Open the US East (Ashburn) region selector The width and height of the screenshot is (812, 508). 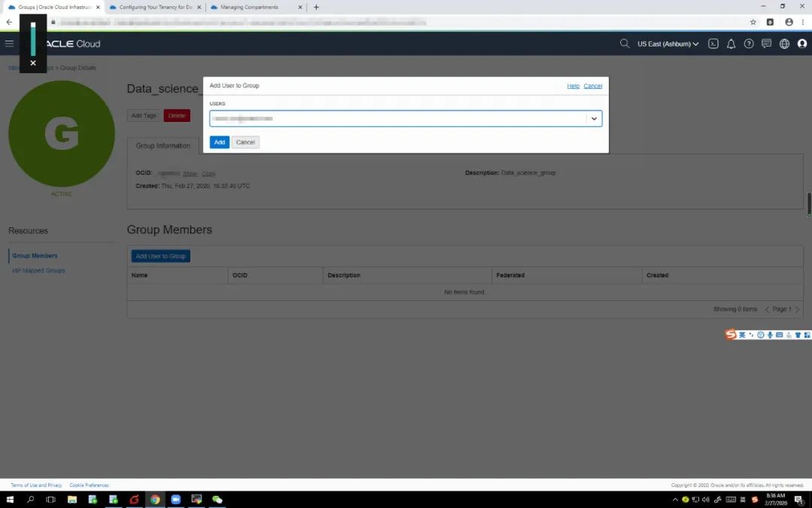coord(668,44)
